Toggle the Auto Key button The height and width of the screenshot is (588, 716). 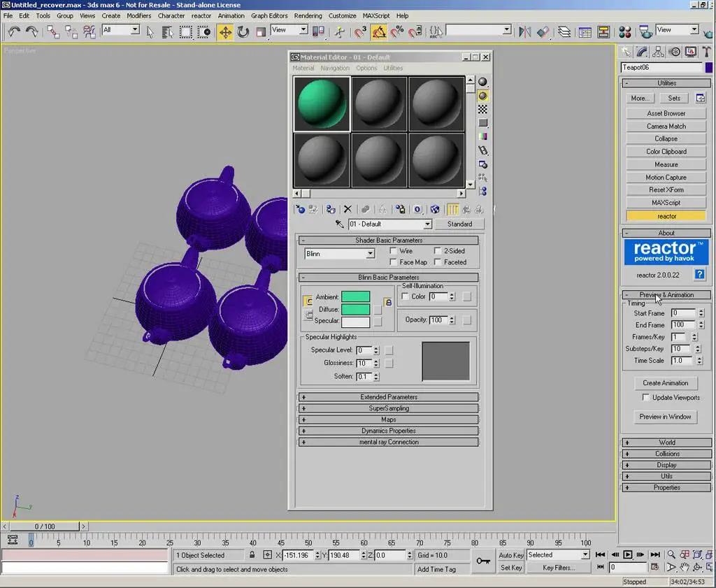pos(511,555)
